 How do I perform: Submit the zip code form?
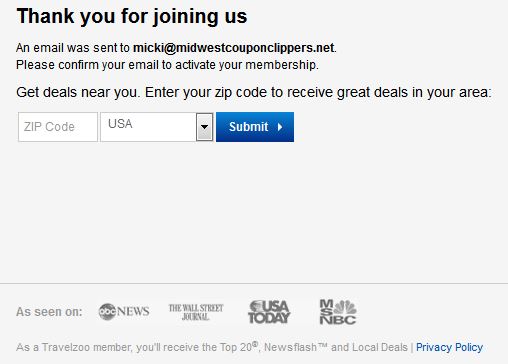(255, 127)
